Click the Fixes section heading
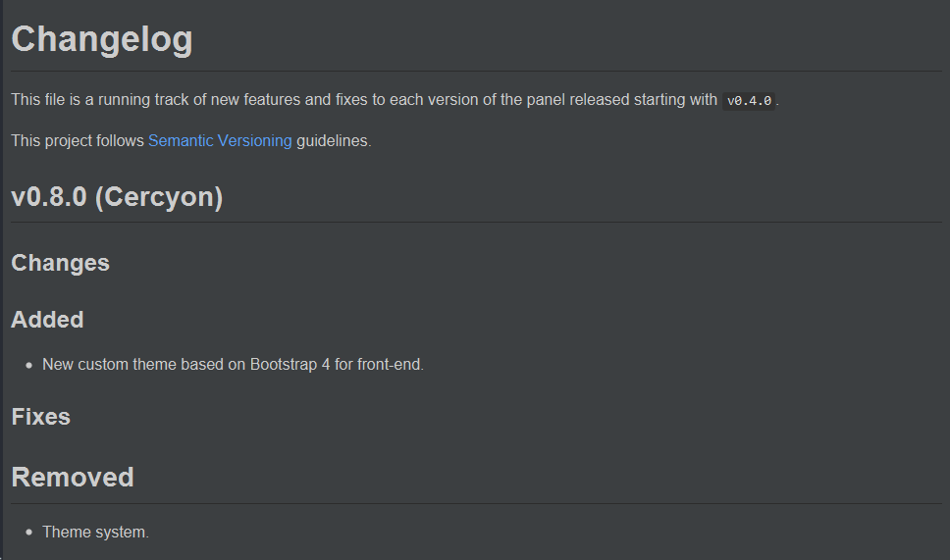This screenshot has height=560, width=950. [40, 417]
